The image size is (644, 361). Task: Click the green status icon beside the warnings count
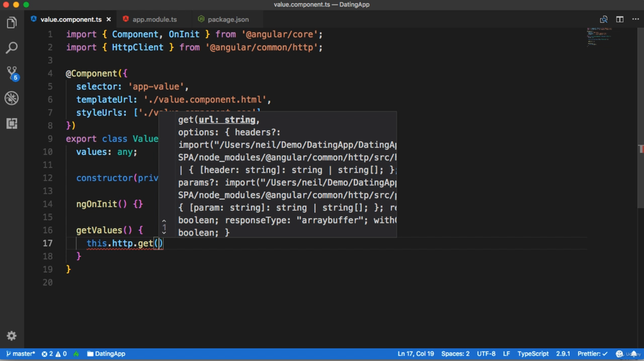77,354
